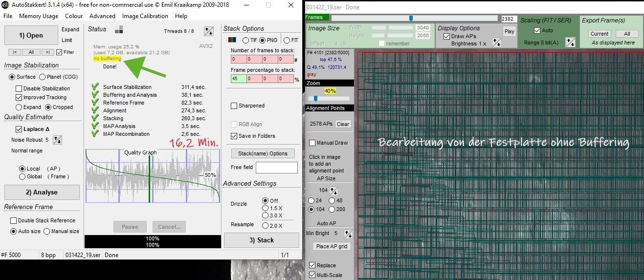
Task: Toggle the Filter checkbox
Action: pyautogui.click(x=59, y=52)
